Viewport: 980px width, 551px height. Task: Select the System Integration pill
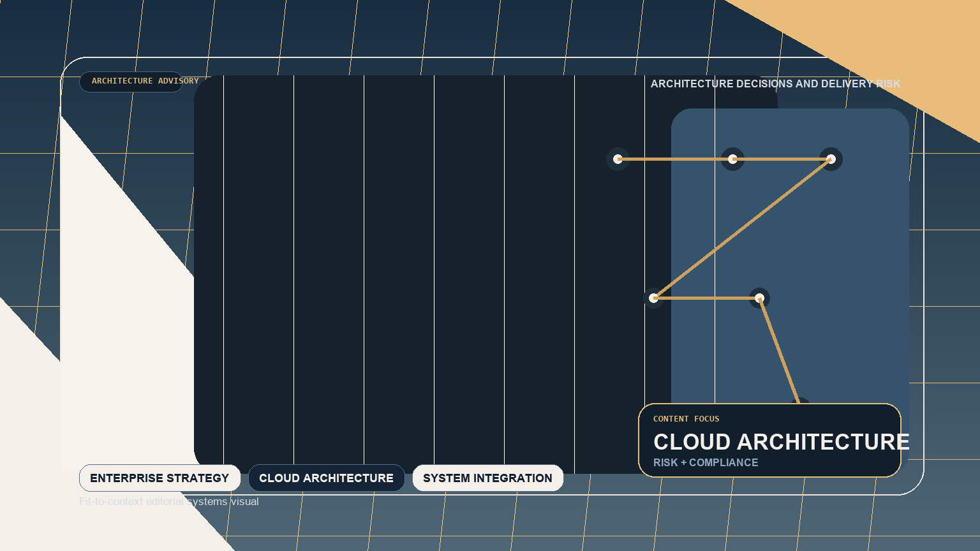click(x=487, y=478)
